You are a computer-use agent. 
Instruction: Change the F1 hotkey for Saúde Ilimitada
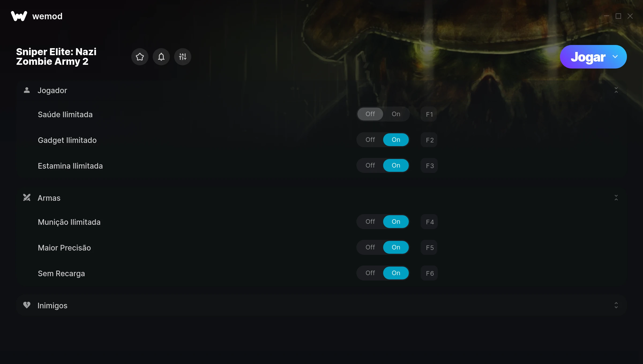pos(429,114)
